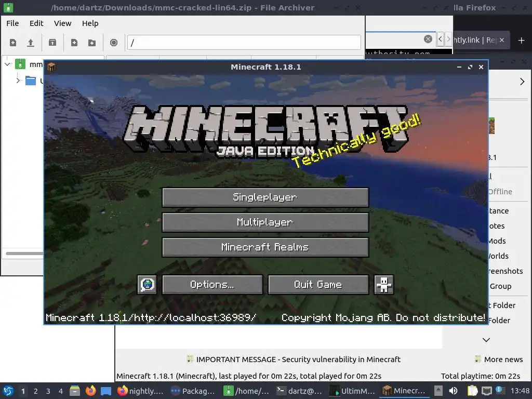
Task: Click the Minecraft version text with localhost address
Action: point(151,317)
